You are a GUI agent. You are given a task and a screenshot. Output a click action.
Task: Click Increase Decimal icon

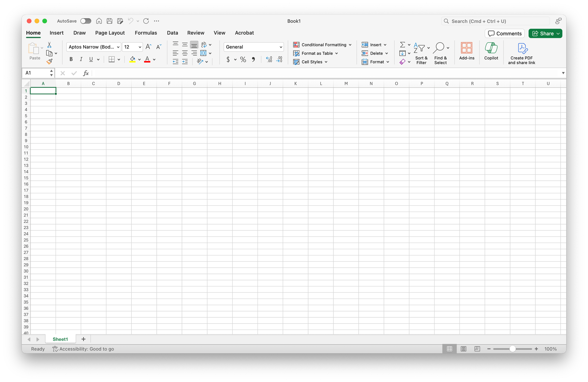(x=269, y=59)
